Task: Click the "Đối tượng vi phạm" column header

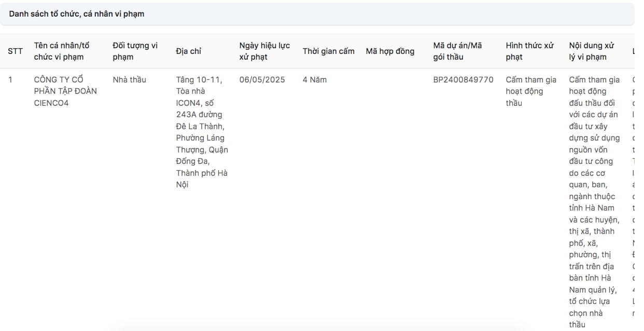Action: coord(135,51)
